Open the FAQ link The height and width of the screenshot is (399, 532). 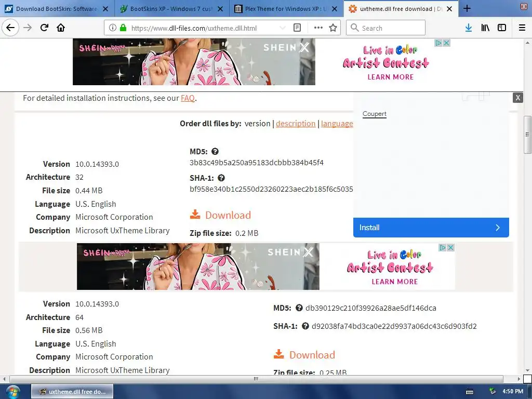188,98
